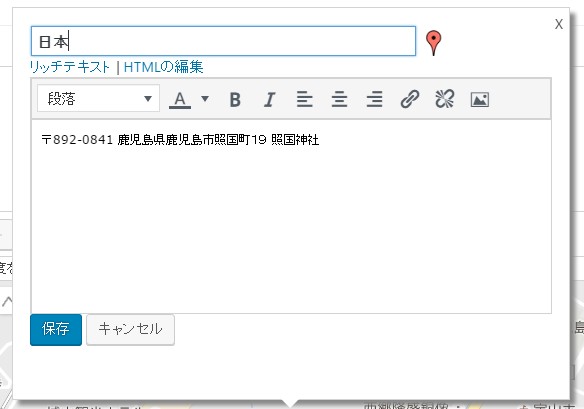Save marker with 保存 button
This screenshot has width=584, height=409.
tap(56, 330)
